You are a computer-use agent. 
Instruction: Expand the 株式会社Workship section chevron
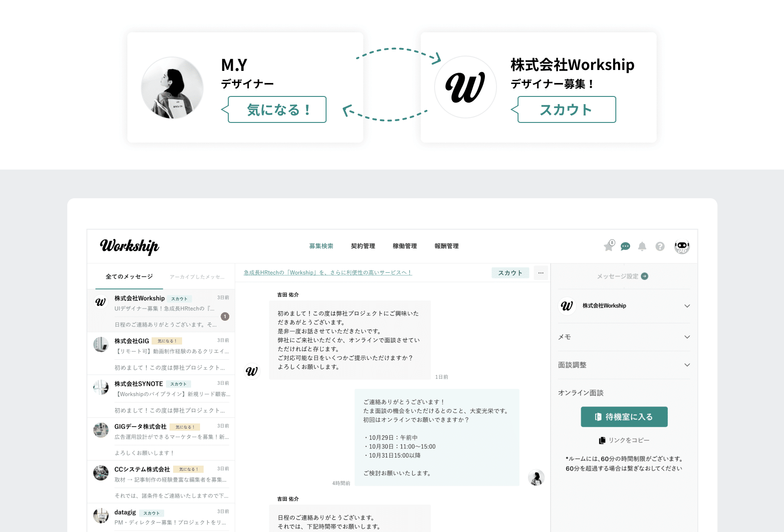[687, 306]
